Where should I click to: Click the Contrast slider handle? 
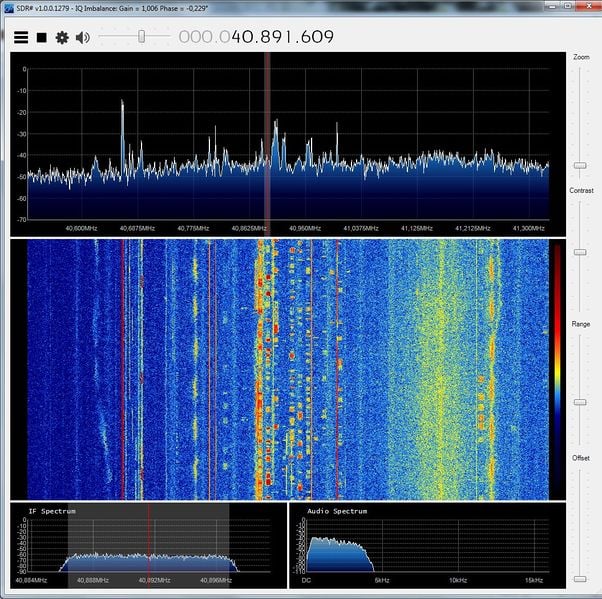[x=580, y=252]
